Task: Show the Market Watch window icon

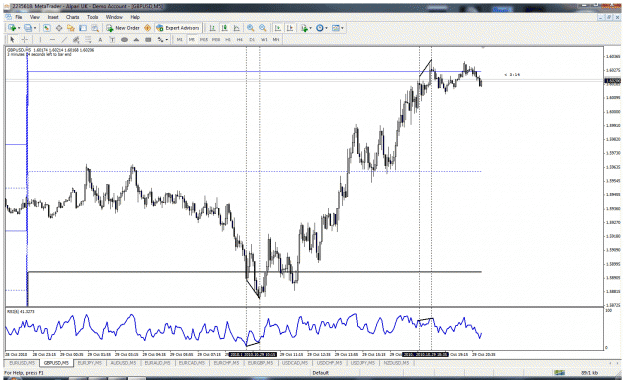Action: tap(47, 28)
